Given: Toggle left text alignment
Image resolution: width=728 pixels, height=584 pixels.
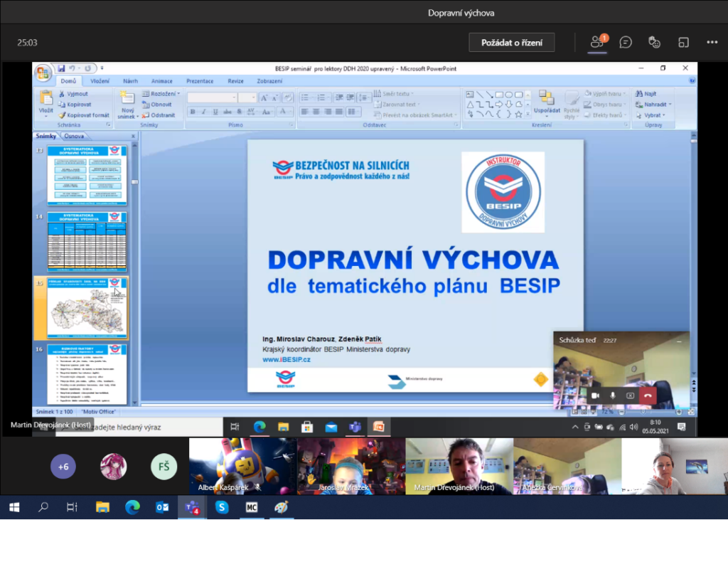Looking at the screenshot, I should (x=304, y=112).
